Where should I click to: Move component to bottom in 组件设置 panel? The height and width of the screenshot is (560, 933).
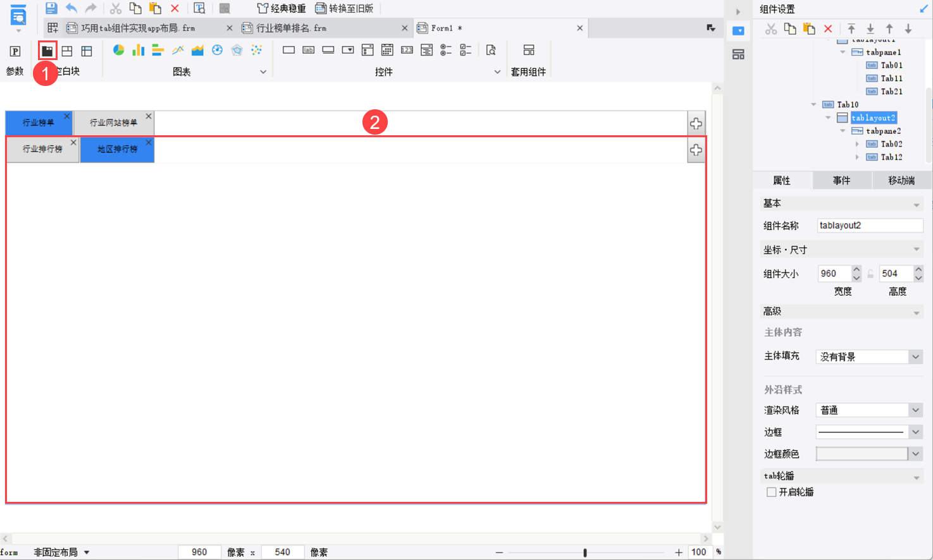[870, 28]
